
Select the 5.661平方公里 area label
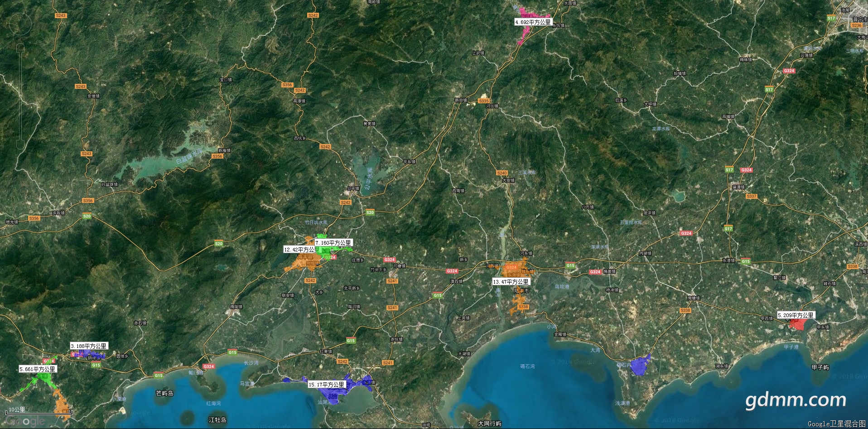coord(37,369)
